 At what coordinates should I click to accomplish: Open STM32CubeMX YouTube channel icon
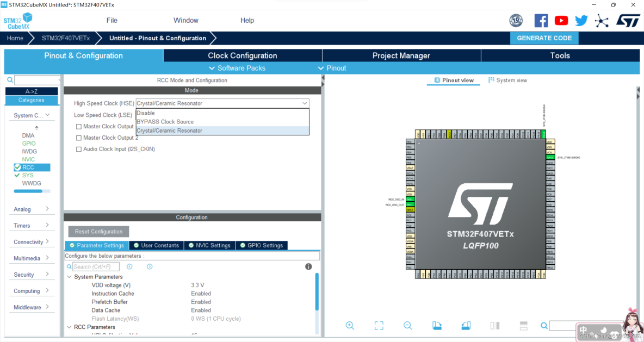click(x=561, y=20)
